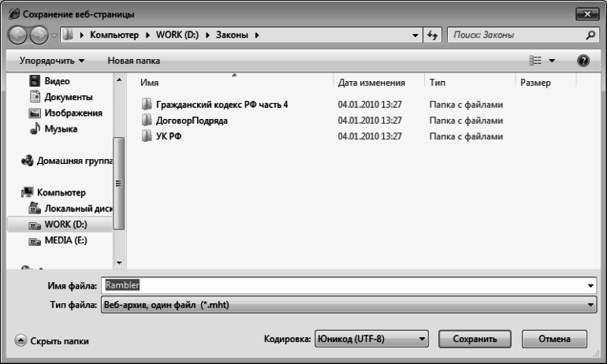This screenshot has height=364, width=607.
Task: Select the УК РФ folder
Action: tap(169, 136)
